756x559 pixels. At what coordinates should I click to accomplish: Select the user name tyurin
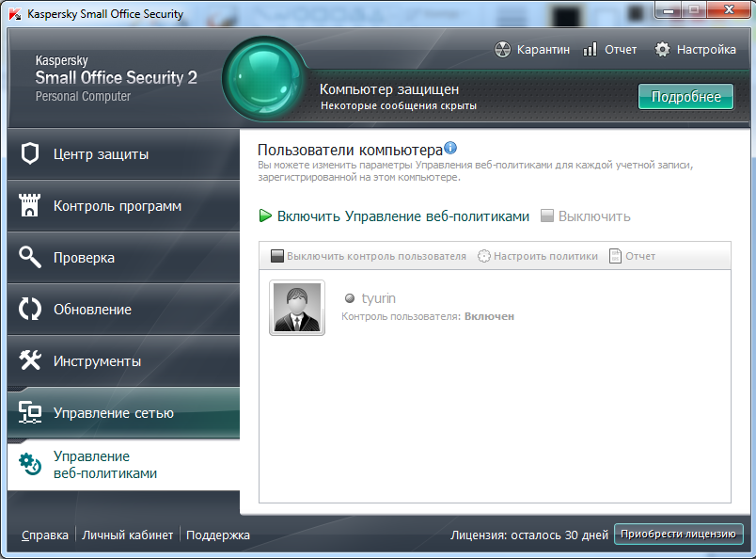pos(379,298)
